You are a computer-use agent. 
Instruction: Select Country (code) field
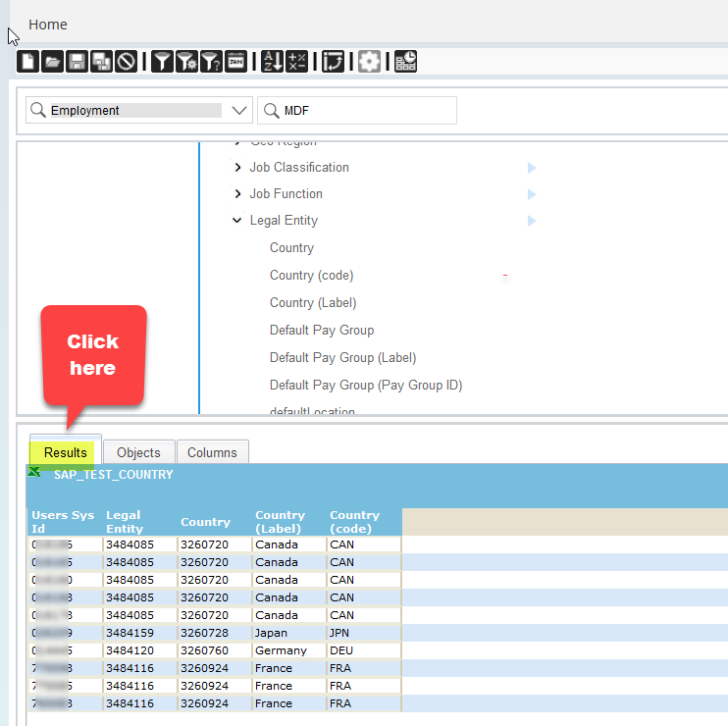tap(311, 275)
